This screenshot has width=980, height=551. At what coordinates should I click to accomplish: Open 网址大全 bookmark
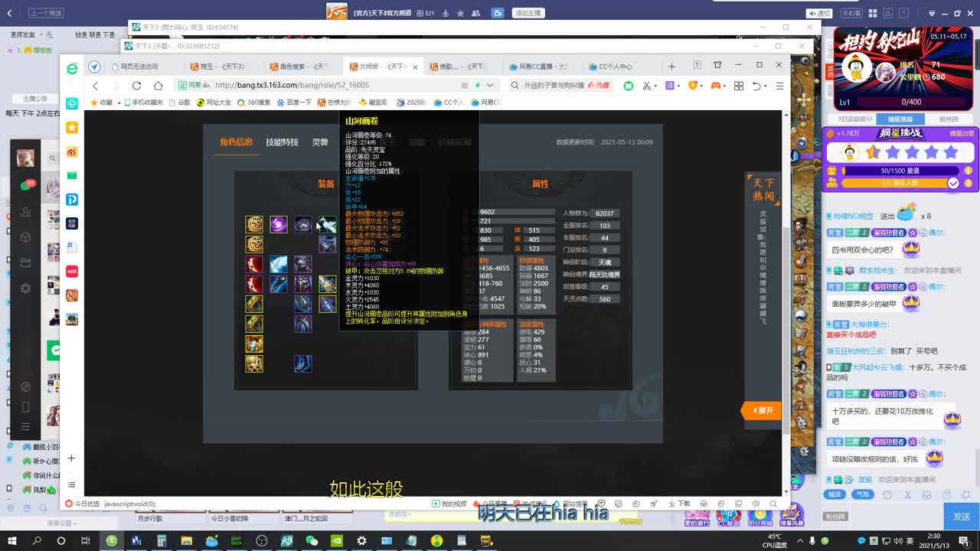click(x=214, y=103)
